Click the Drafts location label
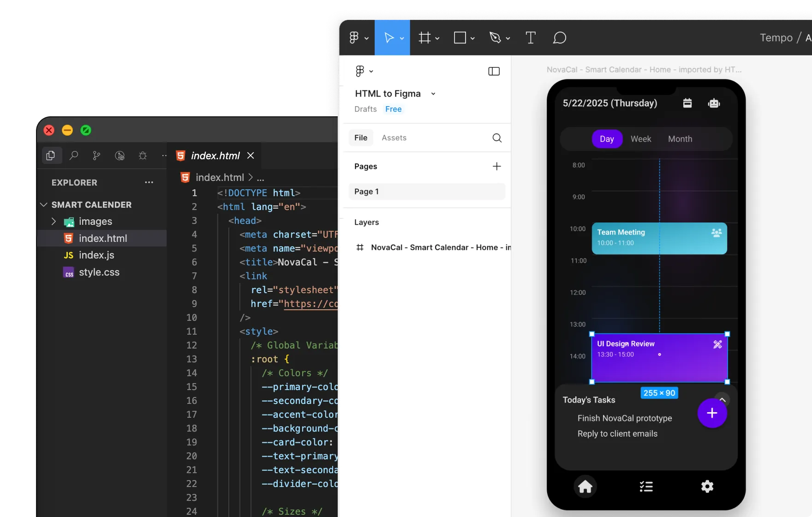 pyautogui.click(x=365, y=109)
